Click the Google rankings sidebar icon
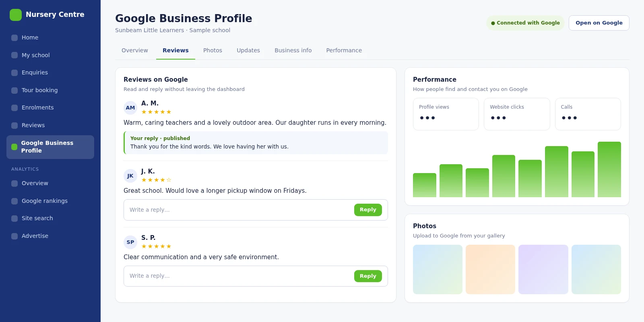 pos(14,201)
